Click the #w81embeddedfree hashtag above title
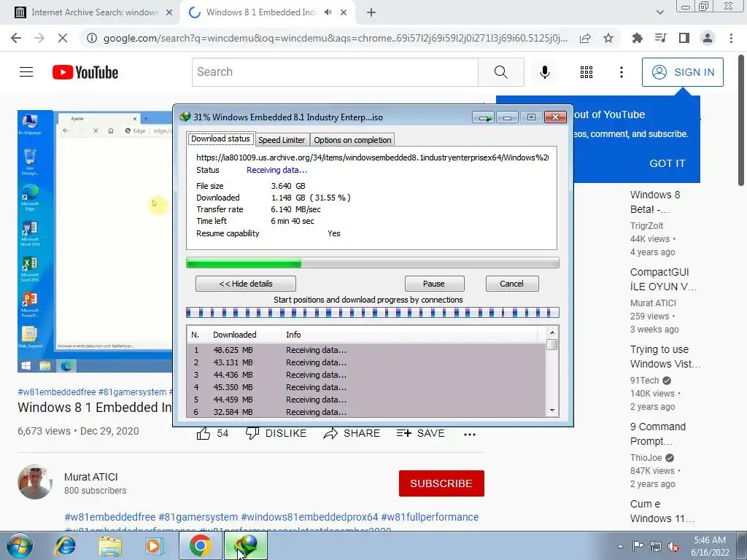This screenshot has height=560, width=747. pos(57,392)
